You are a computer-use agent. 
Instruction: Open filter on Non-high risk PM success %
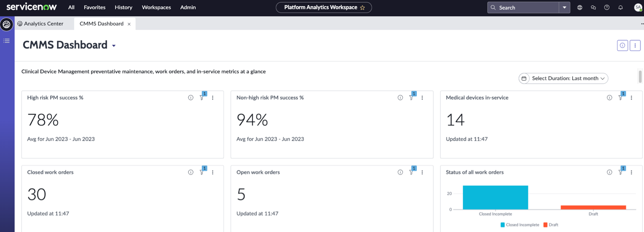pos(411,98)
